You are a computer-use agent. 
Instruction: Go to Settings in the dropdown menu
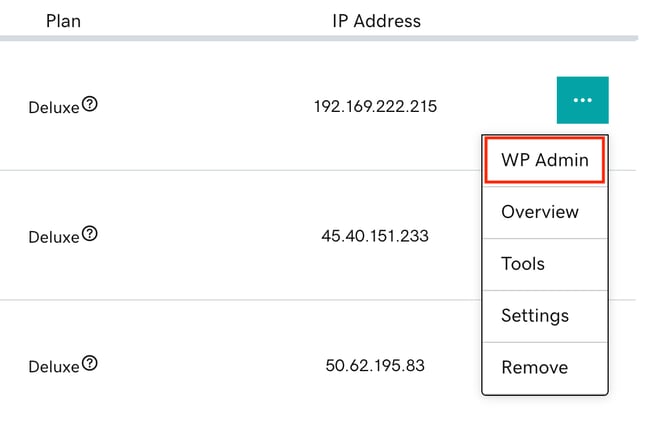point(535,316)
